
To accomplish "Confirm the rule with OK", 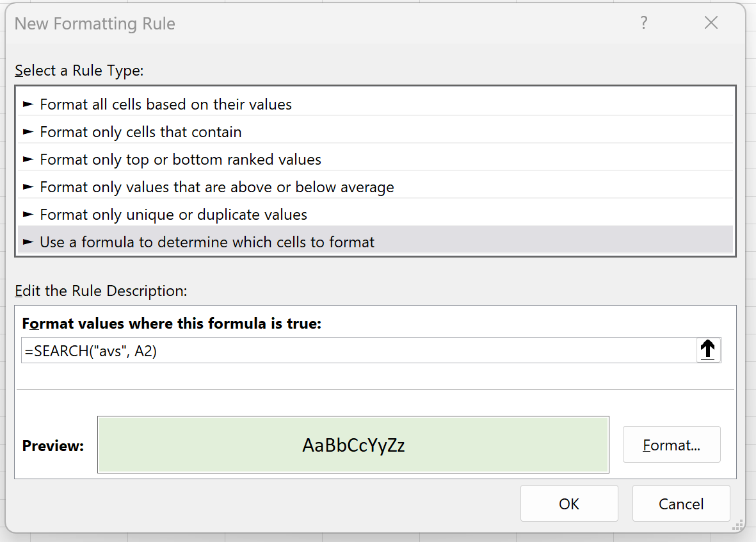I will (x=568, y=504).
